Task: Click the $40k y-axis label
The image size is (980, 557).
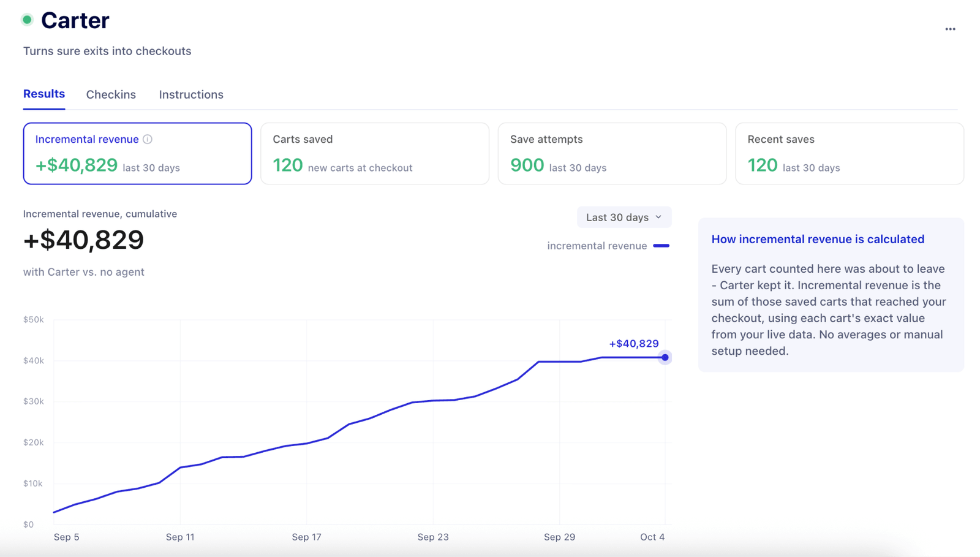Action: point(34,360)
